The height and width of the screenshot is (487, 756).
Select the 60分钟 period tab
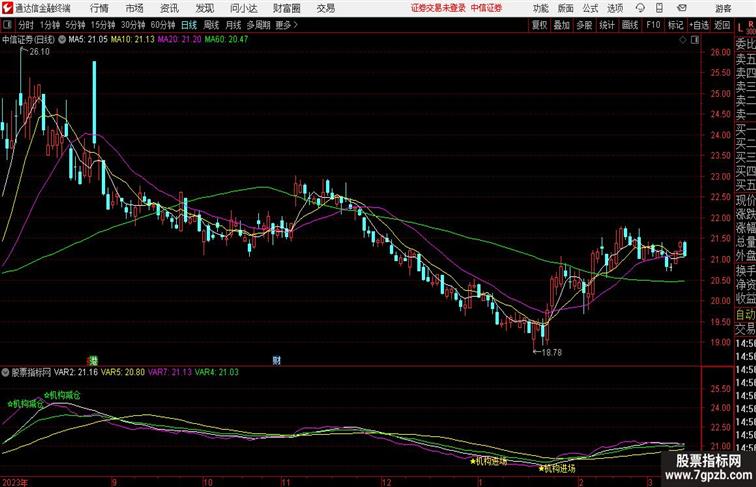click(163, 25)
